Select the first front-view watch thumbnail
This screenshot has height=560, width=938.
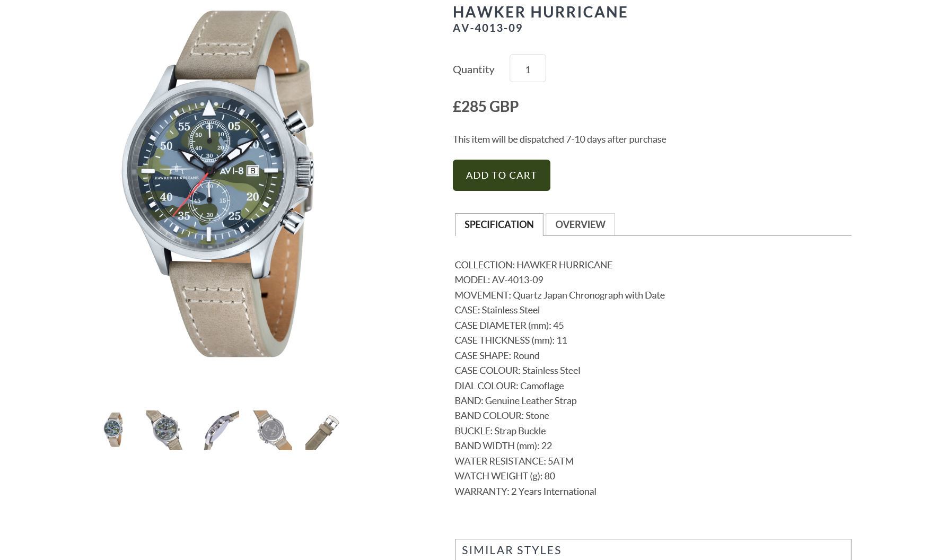pos(113,430)
